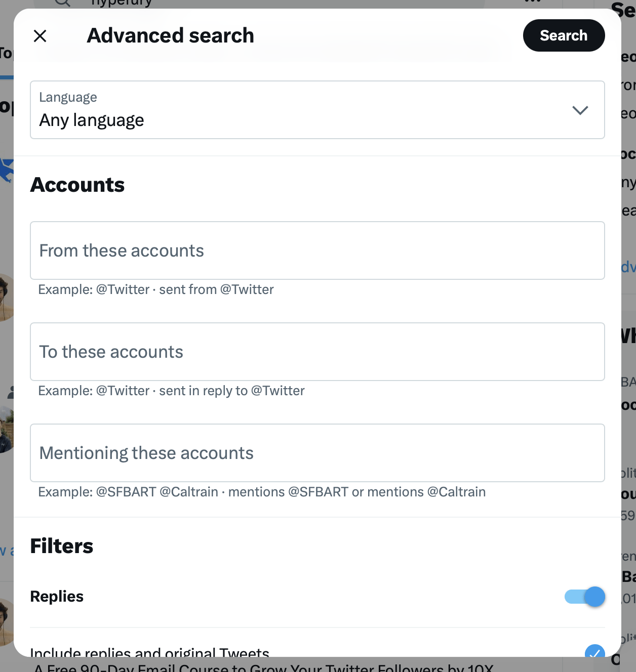
Task: Open the overflow menu beside the search bar
Action: coord(533,2)
